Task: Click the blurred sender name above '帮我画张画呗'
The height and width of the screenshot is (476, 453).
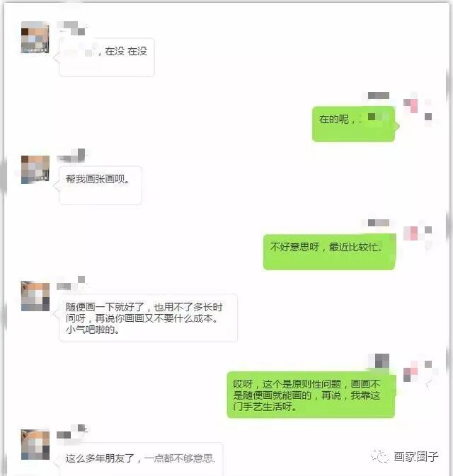Action: tap(72, 156)
